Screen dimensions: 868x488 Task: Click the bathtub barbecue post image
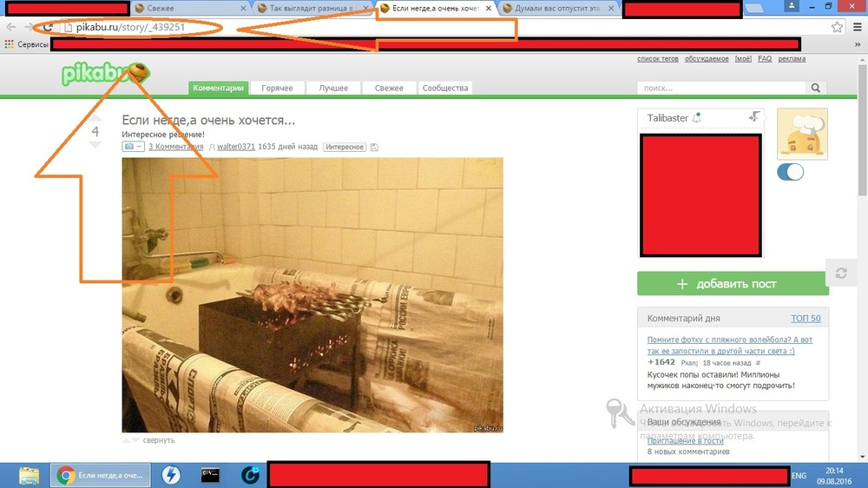pyautogui.click(x=312, y=294)
